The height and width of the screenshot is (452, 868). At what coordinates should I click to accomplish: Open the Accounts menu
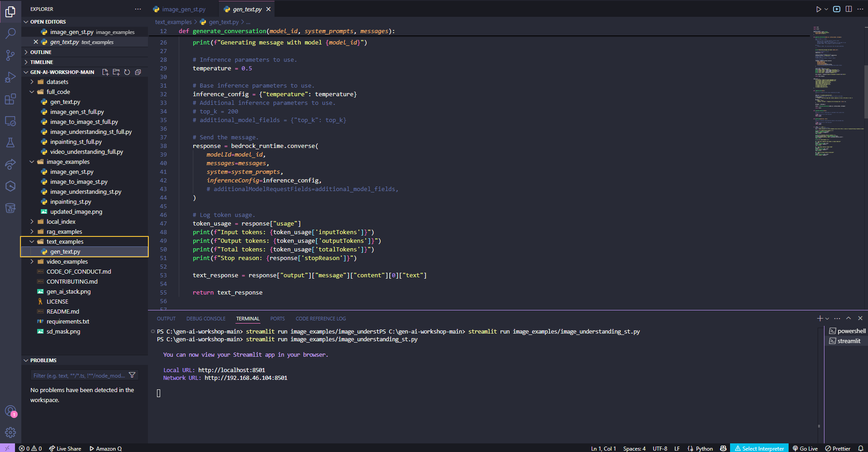click(x=10, y=411)
